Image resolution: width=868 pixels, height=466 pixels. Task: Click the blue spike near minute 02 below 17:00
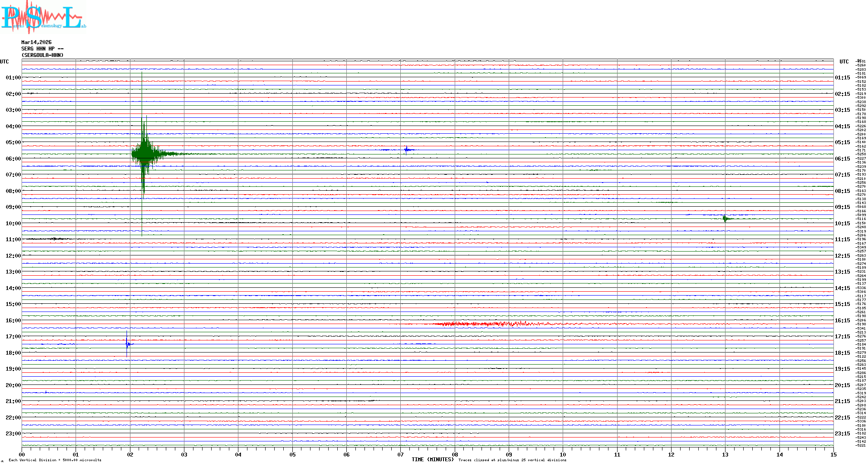(x=127, y=344)
